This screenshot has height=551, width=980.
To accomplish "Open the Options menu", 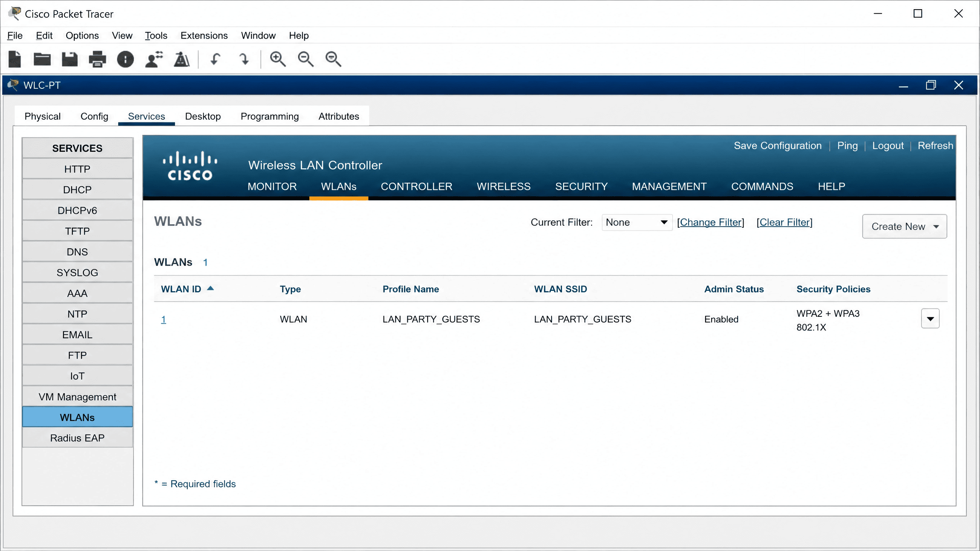I will point(82,36).
